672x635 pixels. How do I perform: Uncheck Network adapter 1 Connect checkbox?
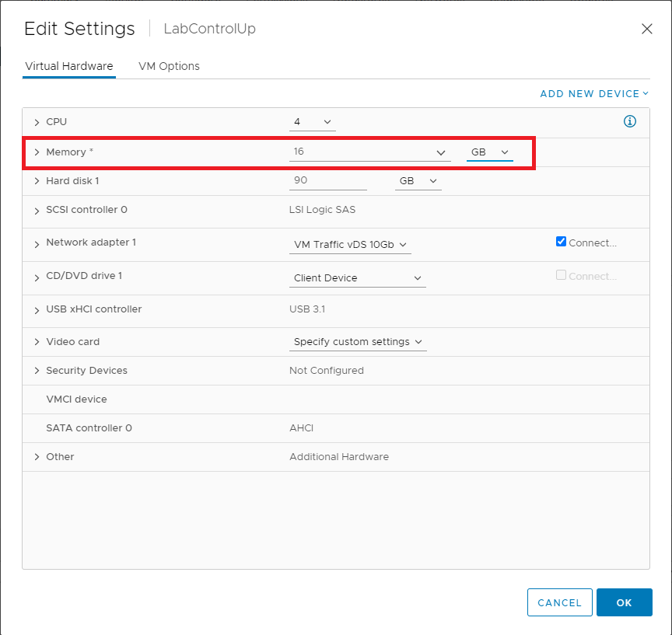561,242
